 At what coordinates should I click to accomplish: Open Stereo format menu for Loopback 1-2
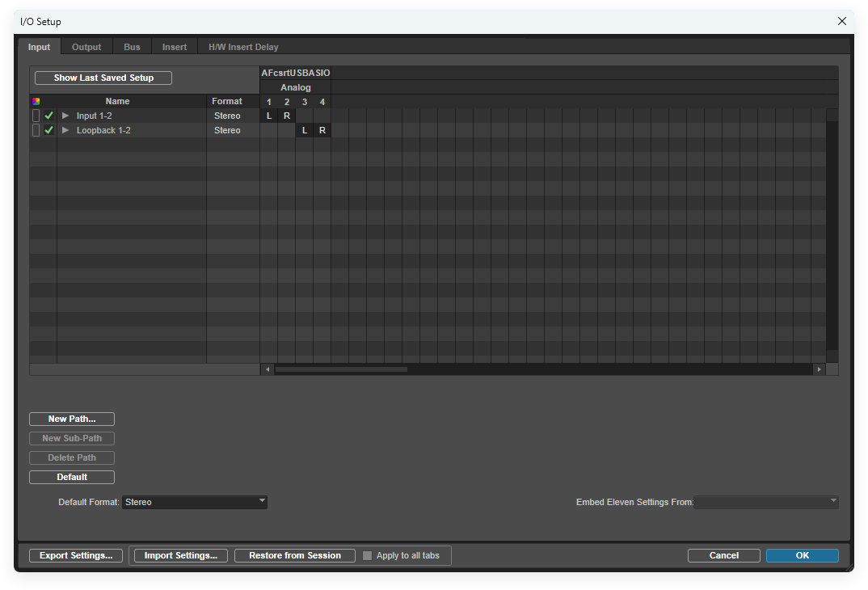(x=228, y=130)
